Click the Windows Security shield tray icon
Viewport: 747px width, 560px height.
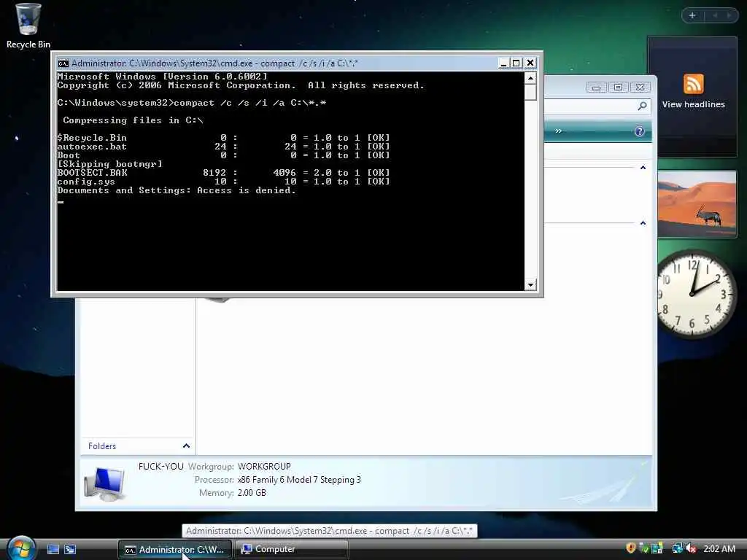tap(631, 548)
